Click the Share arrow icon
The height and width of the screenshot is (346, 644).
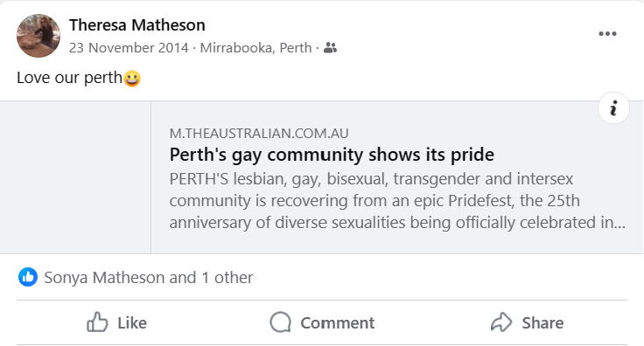click(501, 322)
